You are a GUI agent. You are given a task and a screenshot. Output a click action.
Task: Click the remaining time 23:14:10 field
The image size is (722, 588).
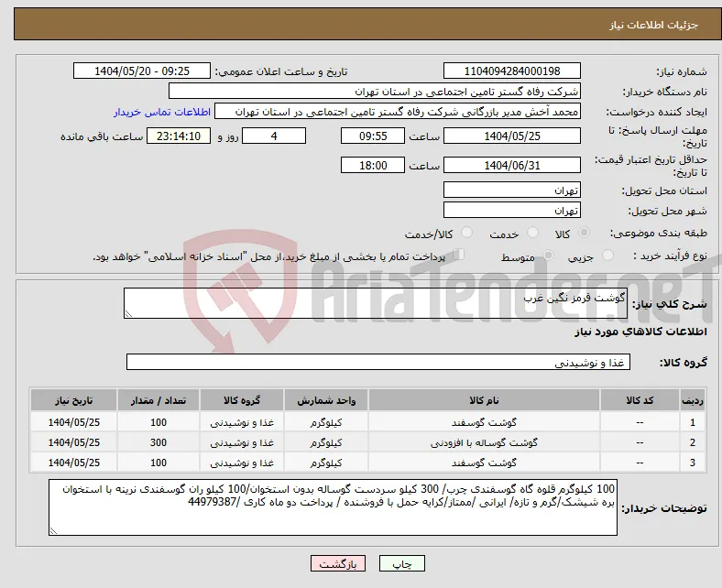pos(179,136)
